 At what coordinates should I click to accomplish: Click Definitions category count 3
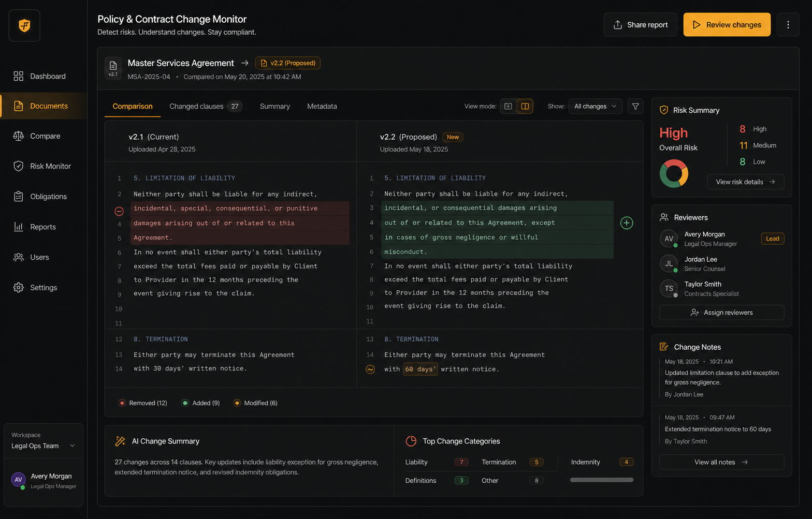(x=461, y=481)
